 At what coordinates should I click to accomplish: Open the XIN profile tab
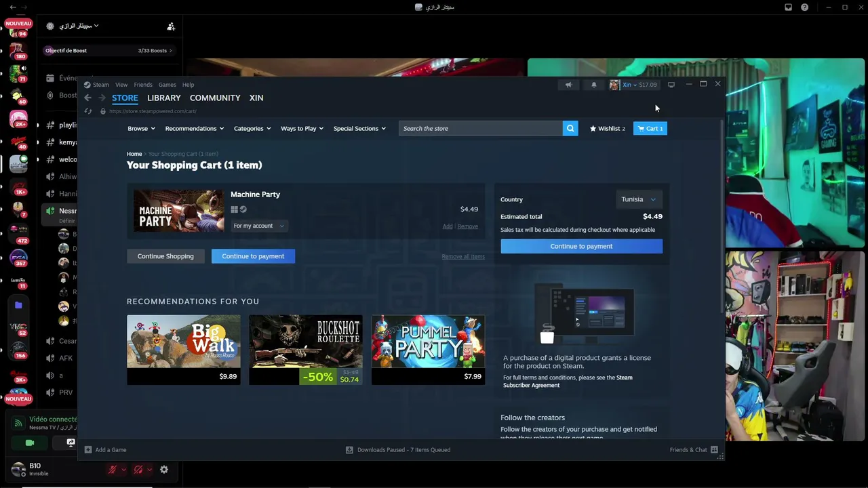click(x=256, y=98)
